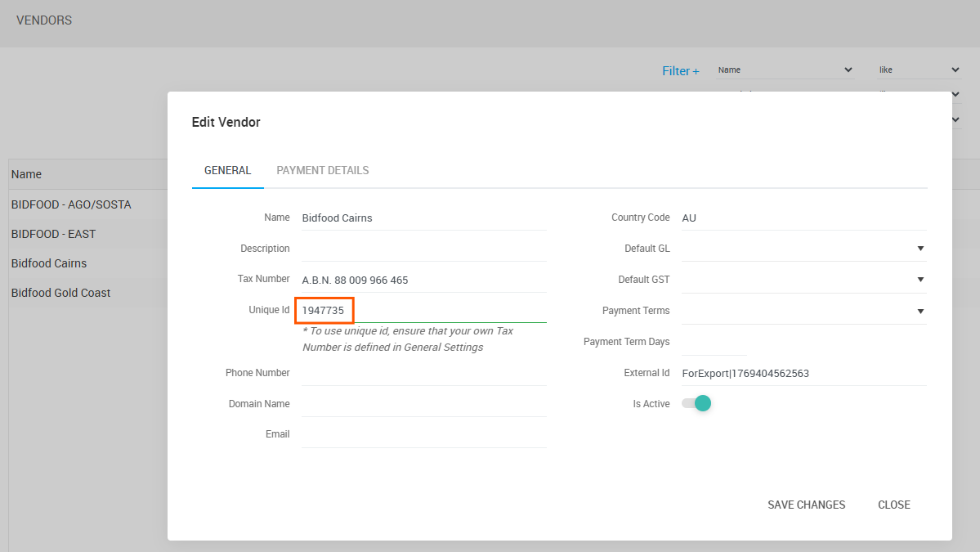Click the Payment Term Days field
980x552 pixels.
[714, 343]
